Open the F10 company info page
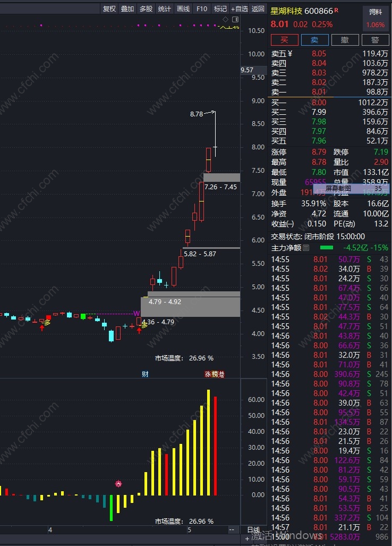392x546 pixels. point(202,9)
